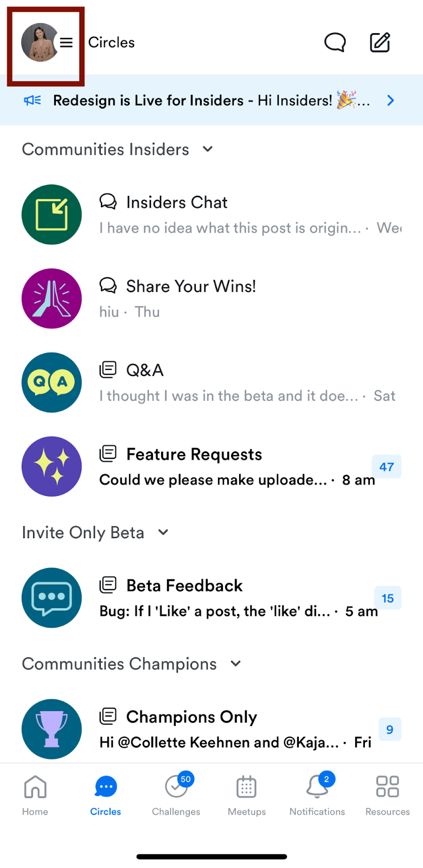Open the Meetups tab
The image size is (423, 868).
247,795
